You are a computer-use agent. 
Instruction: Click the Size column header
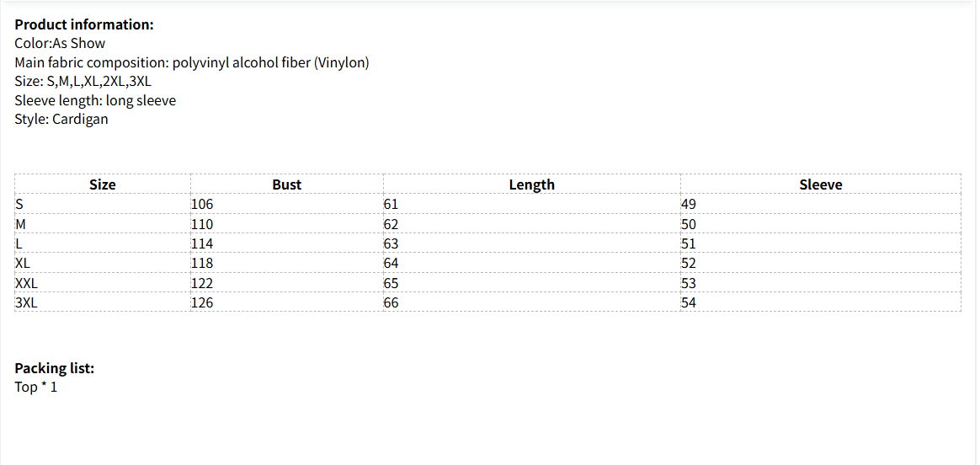pyautogui.click(x=103, y=184)
